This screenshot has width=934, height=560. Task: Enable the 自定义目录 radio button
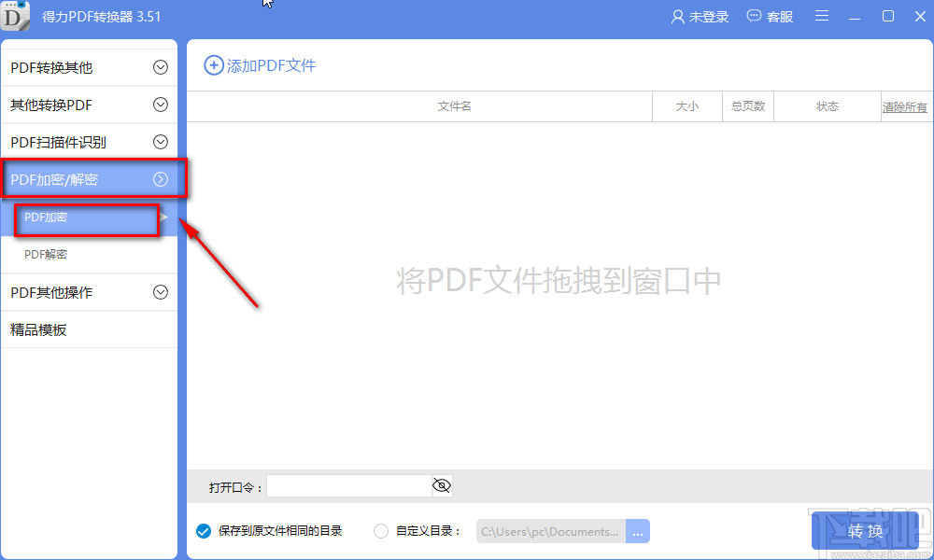click(x=381, y=530)
